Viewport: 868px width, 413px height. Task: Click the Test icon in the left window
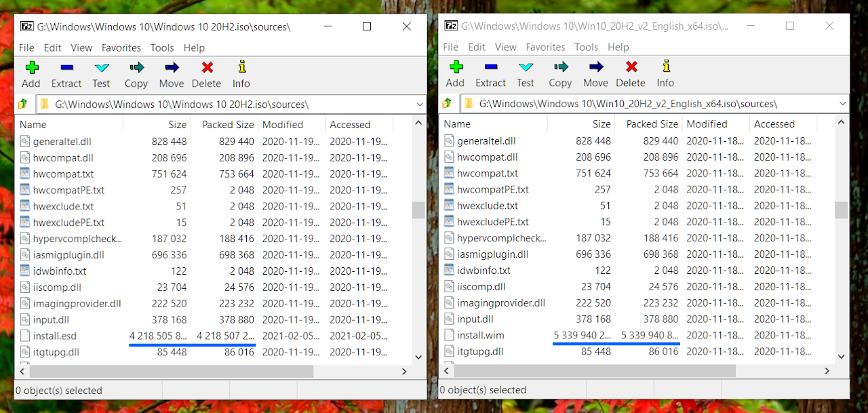[102, 67]
